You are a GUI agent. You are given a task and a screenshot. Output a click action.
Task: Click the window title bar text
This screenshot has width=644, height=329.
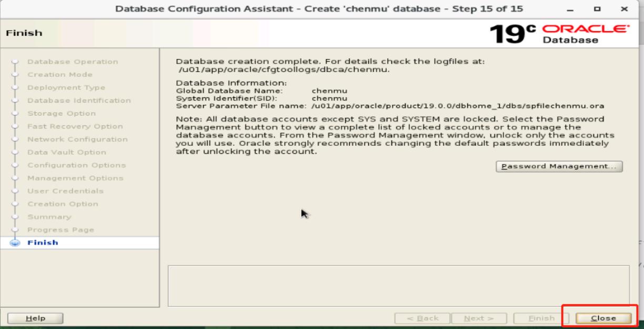319,9
